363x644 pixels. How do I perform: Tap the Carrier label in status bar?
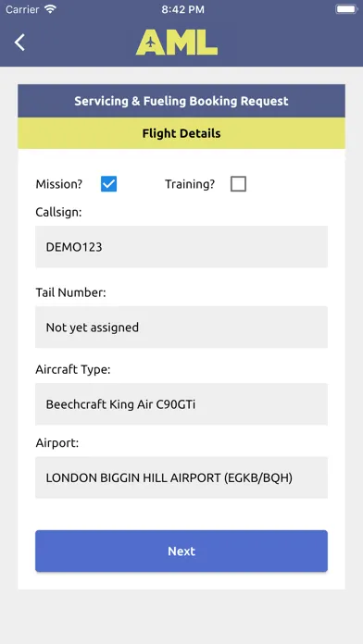22,9
